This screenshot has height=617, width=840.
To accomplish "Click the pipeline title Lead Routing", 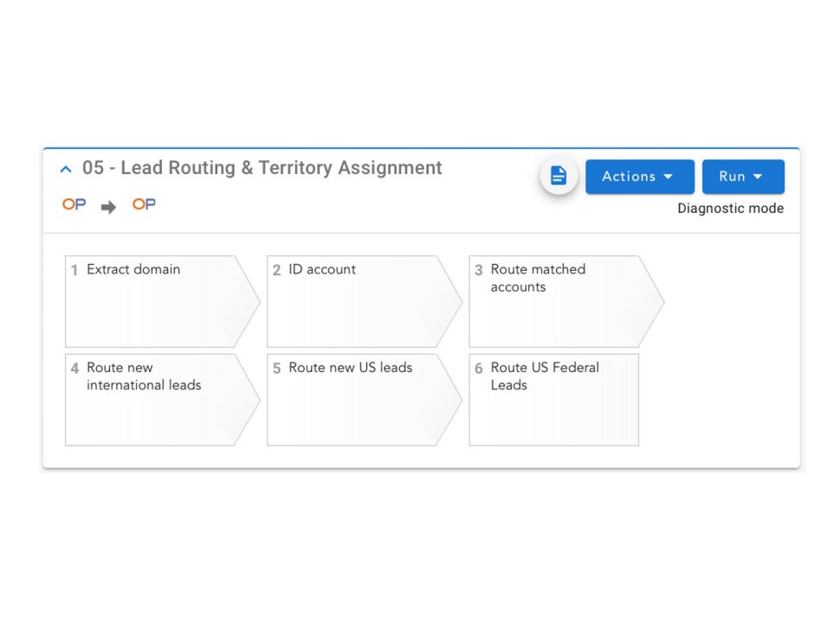I will (260, 168).
